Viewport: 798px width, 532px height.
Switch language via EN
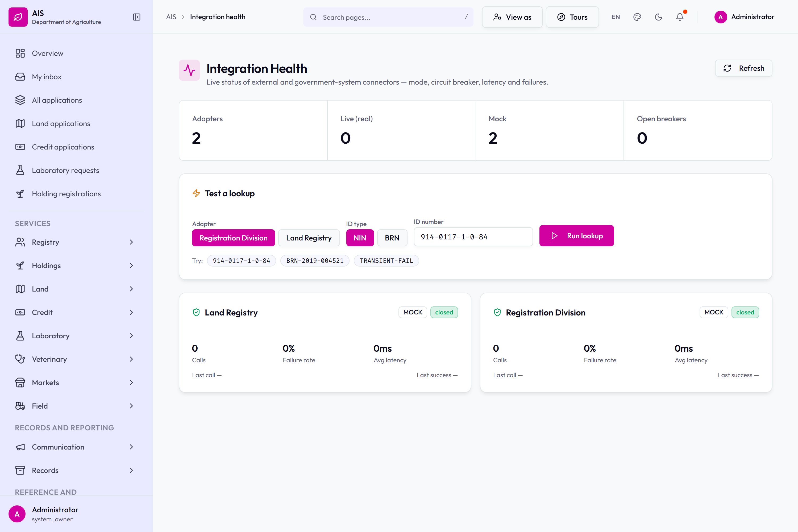pos(616,17)
